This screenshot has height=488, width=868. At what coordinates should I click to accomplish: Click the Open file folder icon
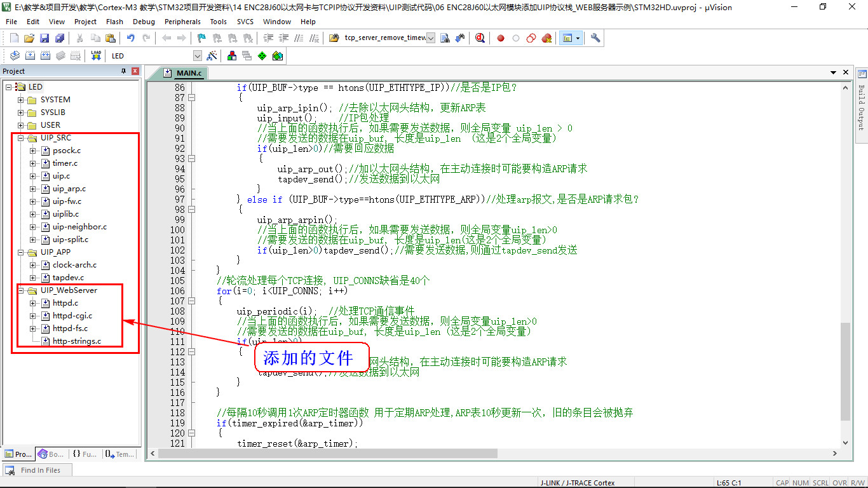[x=29, y=38]
